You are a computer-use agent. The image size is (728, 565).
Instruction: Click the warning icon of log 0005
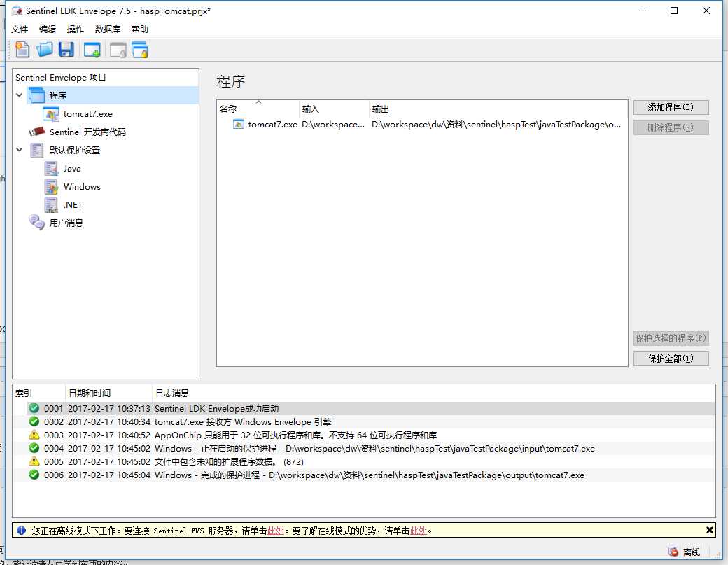pyautogui.click(x=34, y=461)
